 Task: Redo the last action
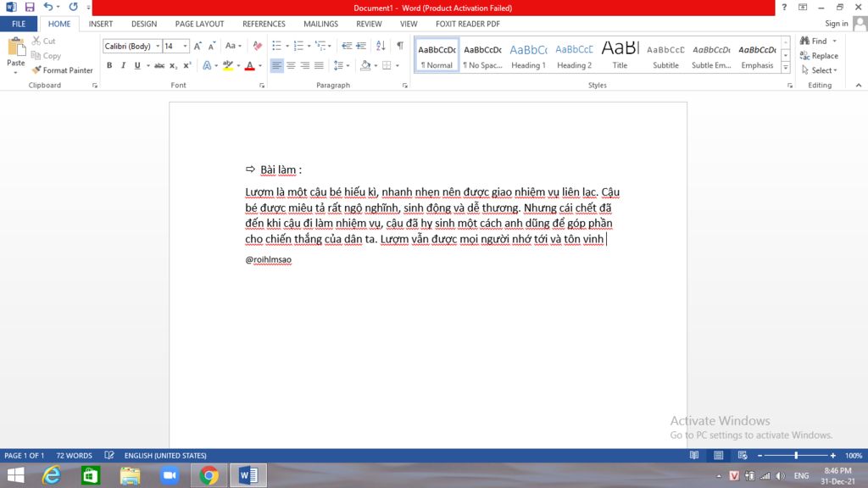73,7
